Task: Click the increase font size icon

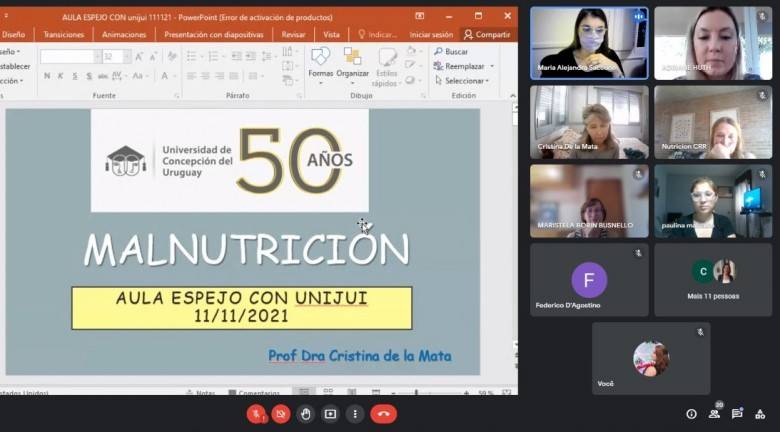Action: 139,56
